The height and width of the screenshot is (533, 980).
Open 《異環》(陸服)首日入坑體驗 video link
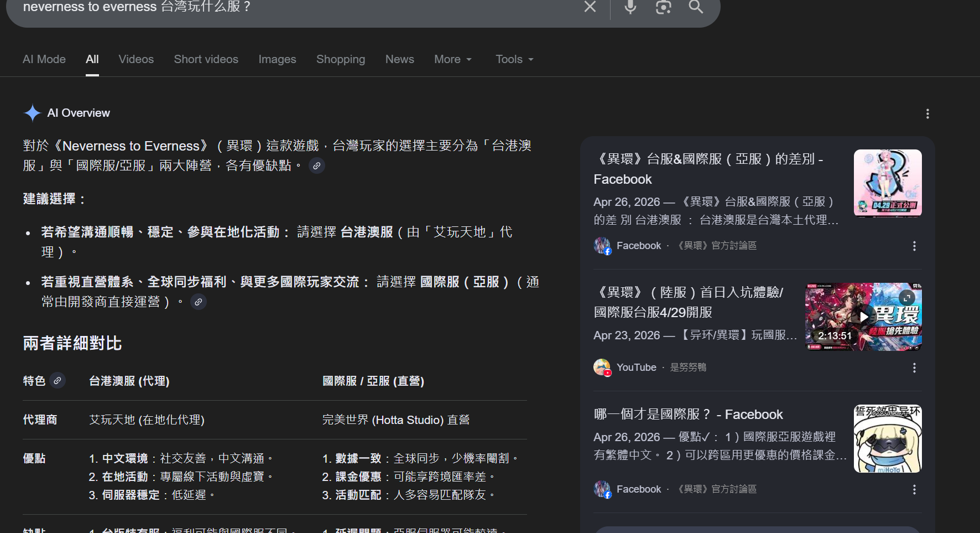pos(689,302)
